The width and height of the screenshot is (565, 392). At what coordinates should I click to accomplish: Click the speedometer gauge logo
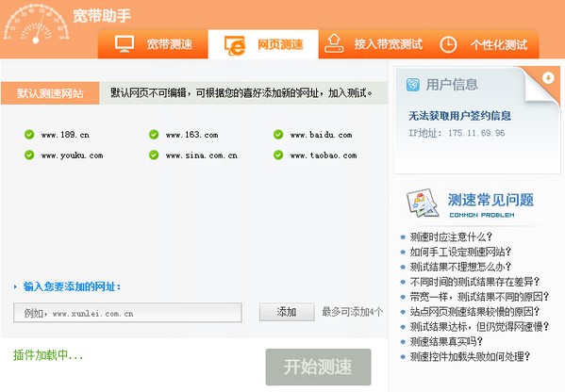(x=36, y=24)
